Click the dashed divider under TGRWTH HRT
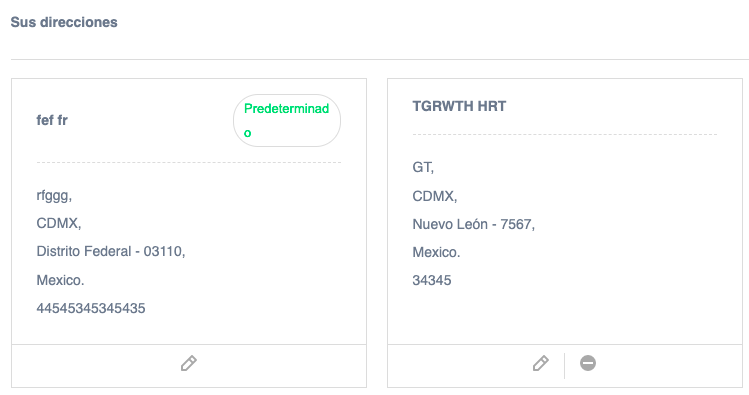 tap(565, 134)
